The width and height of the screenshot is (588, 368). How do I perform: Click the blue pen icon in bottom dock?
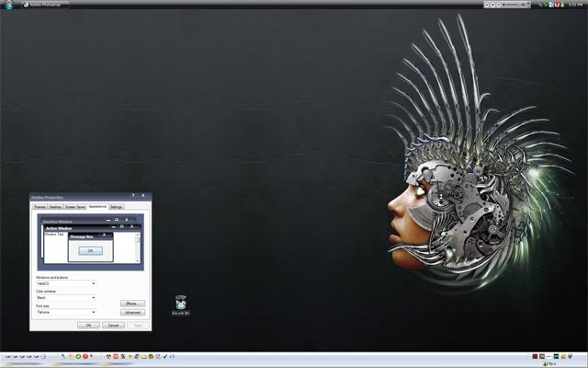[x=63, y=356]
